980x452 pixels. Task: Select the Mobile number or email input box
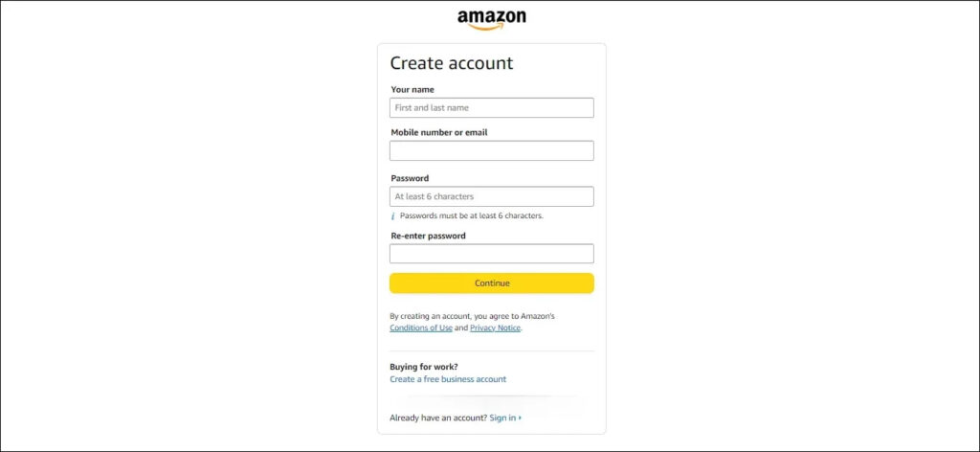(491, 150)
